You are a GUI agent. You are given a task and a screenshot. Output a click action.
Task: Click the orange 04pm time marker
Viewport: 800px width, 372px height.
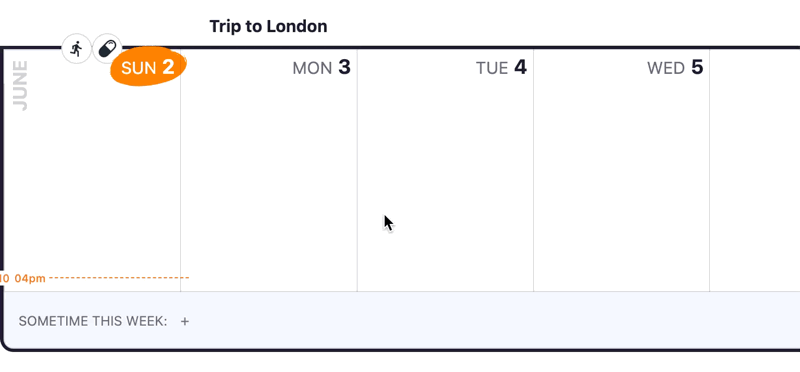(30, 278)
